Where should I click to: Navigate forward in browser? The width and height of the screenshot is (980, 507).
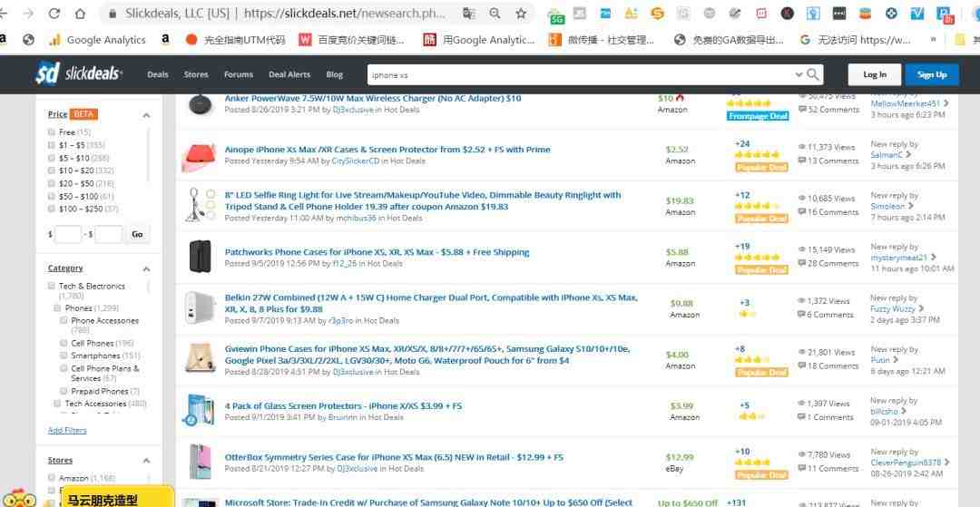[29, 13]
